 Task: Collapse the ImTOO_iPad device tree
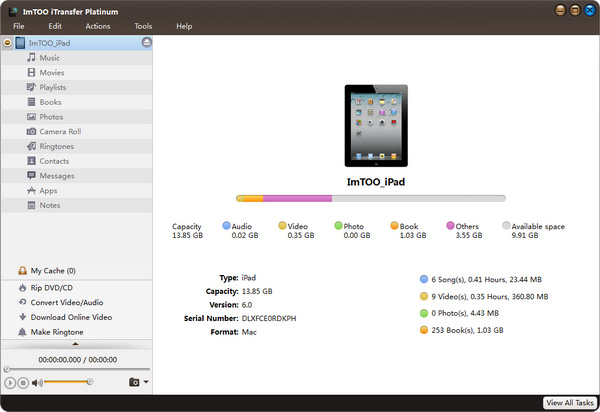(7, 42)
